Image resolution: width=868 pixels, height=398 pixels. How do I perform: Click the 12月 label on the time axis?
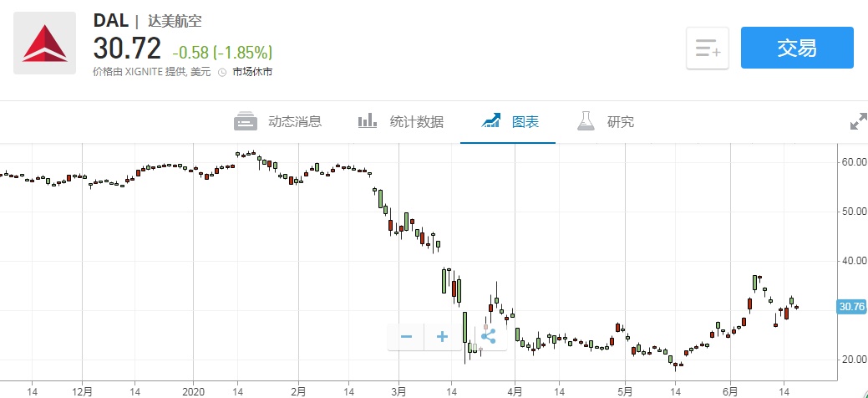82,390
